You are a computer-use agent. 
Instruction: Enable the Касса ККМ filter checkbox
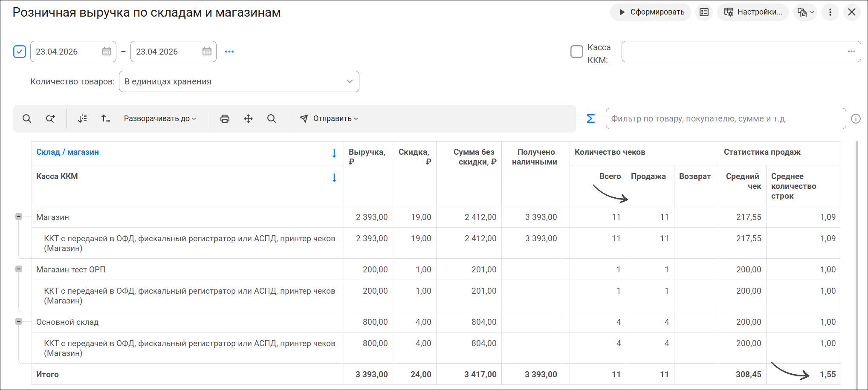tap(577, 52)
